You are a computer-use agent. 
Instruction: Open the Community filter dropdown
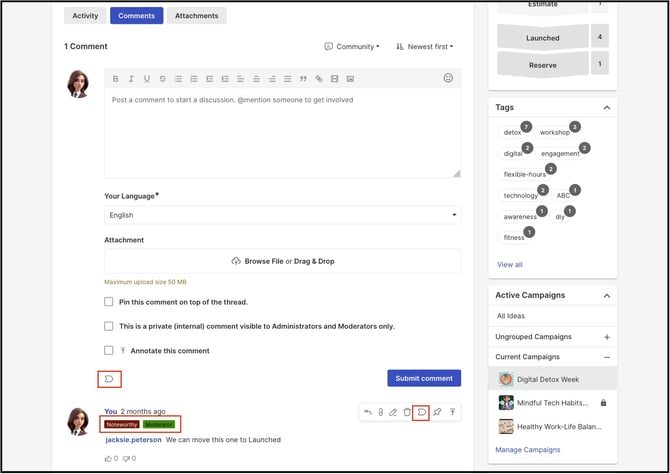[x=352, y=46]
